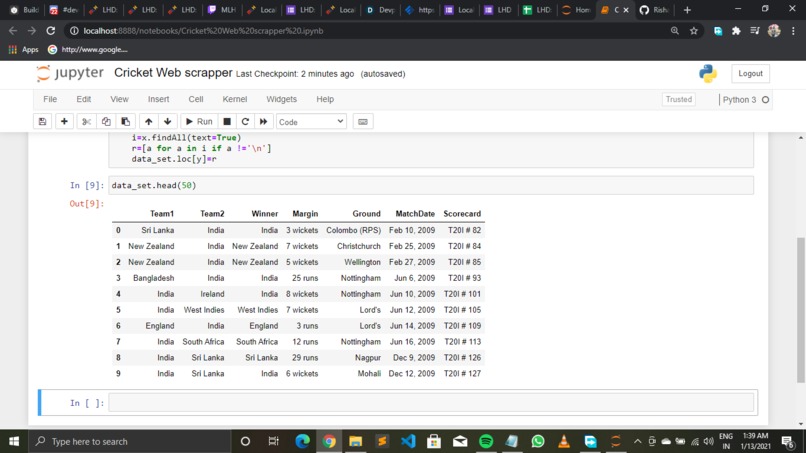Screen dimensions: 806x453
Task: Click the notebook vertical scrollbar
Action: (800, 309)
